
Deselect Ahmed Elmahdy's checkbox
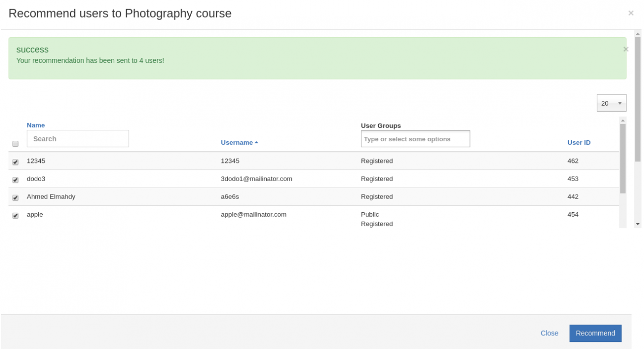pos(15,198)
